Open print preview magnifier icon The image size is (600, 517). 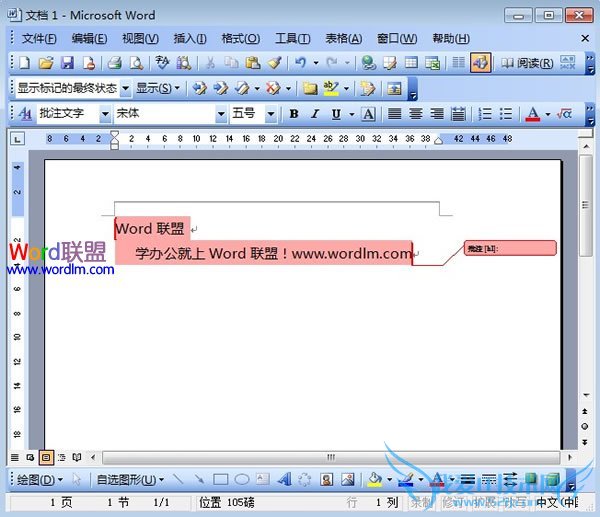(x=136, y=62)
